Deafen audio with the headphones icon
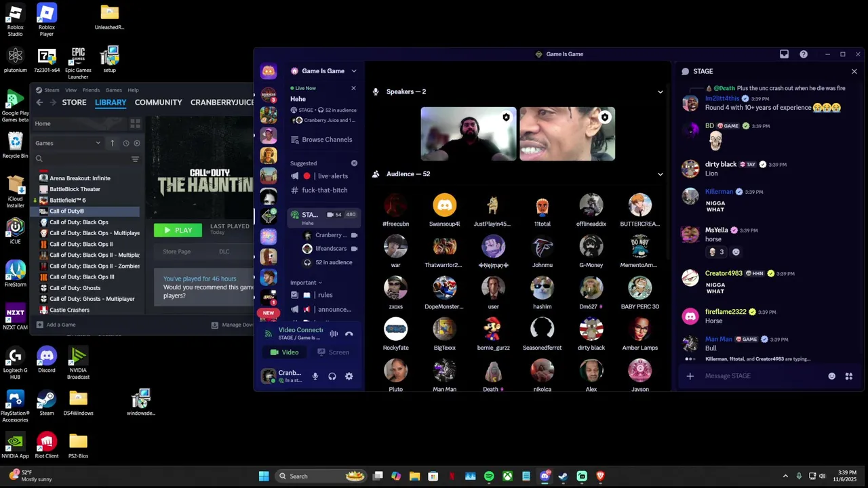This screenshot has width=868, height=488. tap(332, 376)
